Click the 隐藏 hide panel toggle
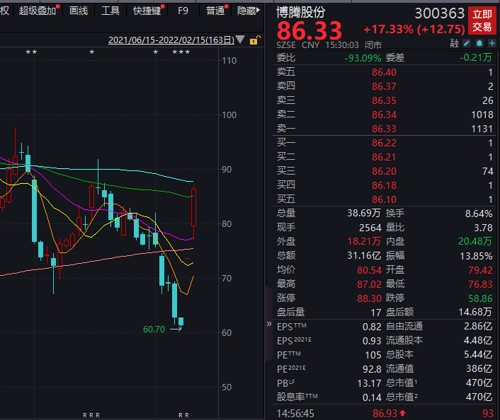This screenshot has height=420, width=500. 248,11
